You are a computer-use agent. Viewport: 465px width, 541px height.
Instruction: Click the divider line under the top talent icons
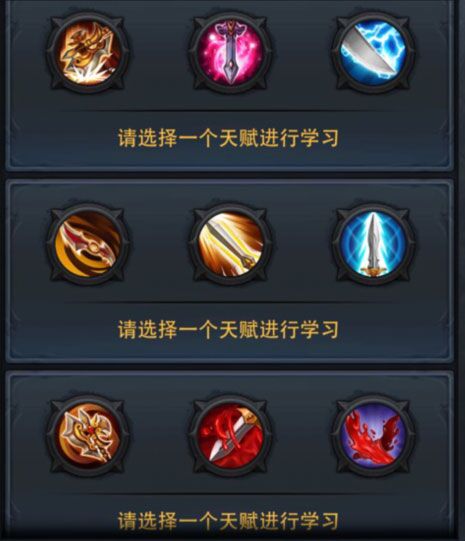(x=230, y=111)
